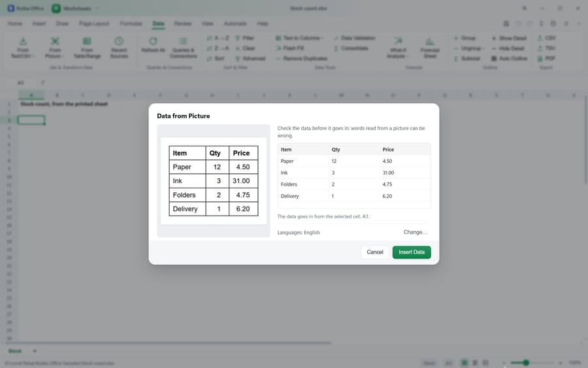Click the Group outline tool
Image resolution: width=588 pixels, height=368 pixels.
click(x=465, y=38)
